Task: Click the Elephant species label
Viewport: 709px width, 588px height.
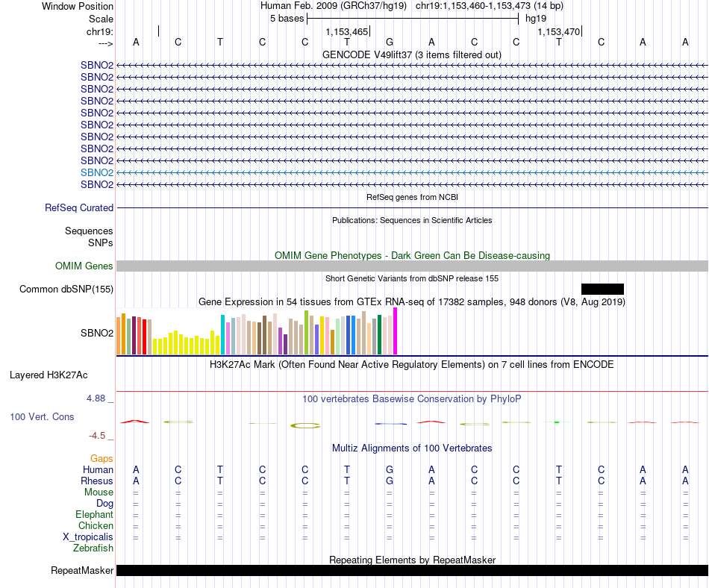Action: [94, 514]
